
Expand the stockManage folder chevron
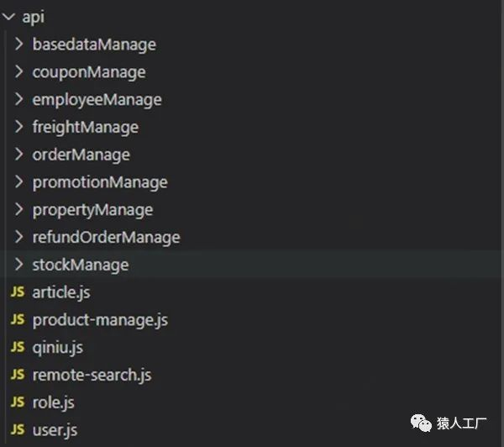tap(19, 265)
